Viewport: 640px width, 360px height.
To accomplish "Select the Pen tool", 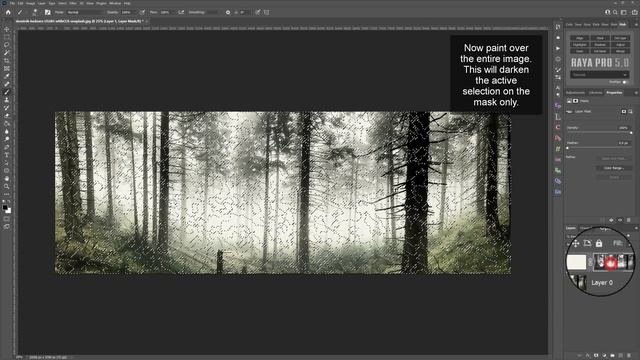I will (7, 147).
